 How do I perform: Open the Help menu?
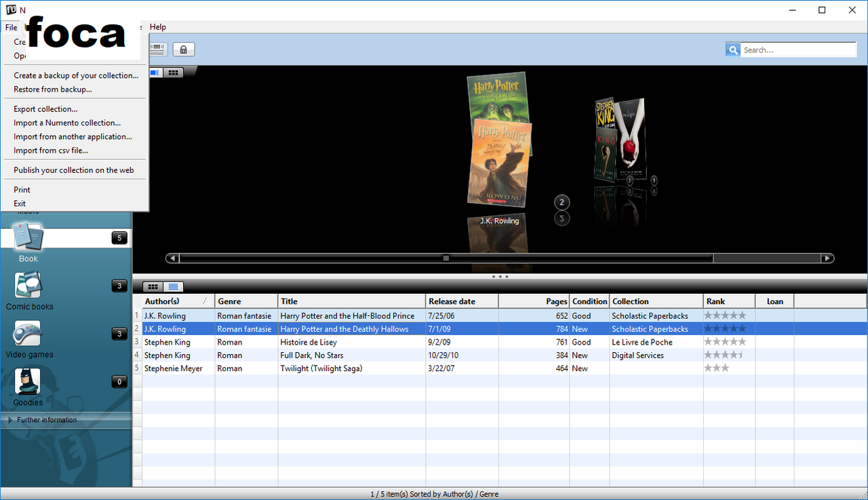point(157,27)
